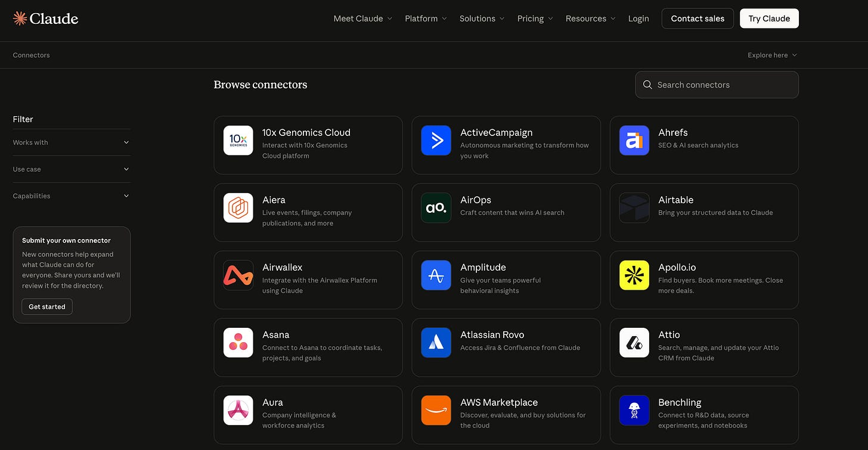The width and height of the screenshot is (868, 450).
Task: Click the Aura pink logo icon
Action: [x=238, y=409]
